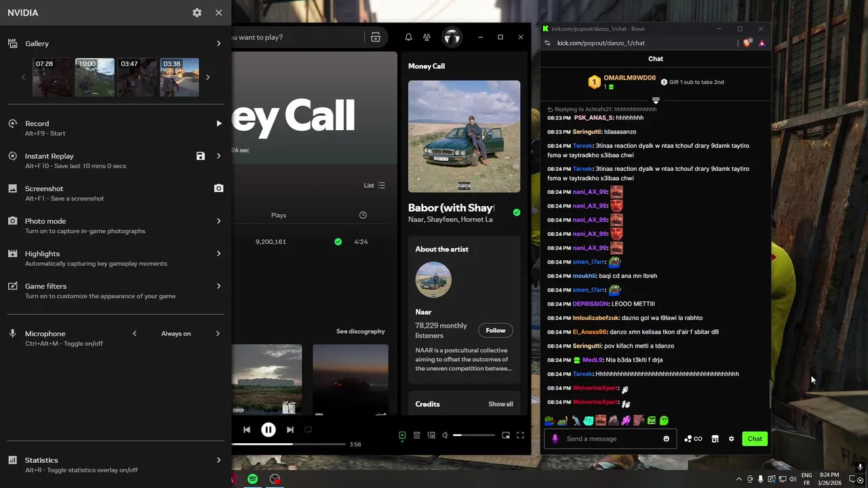Viewport: 868px width, 488px height.
Task: Open See discography link
Action: [361, 331]
